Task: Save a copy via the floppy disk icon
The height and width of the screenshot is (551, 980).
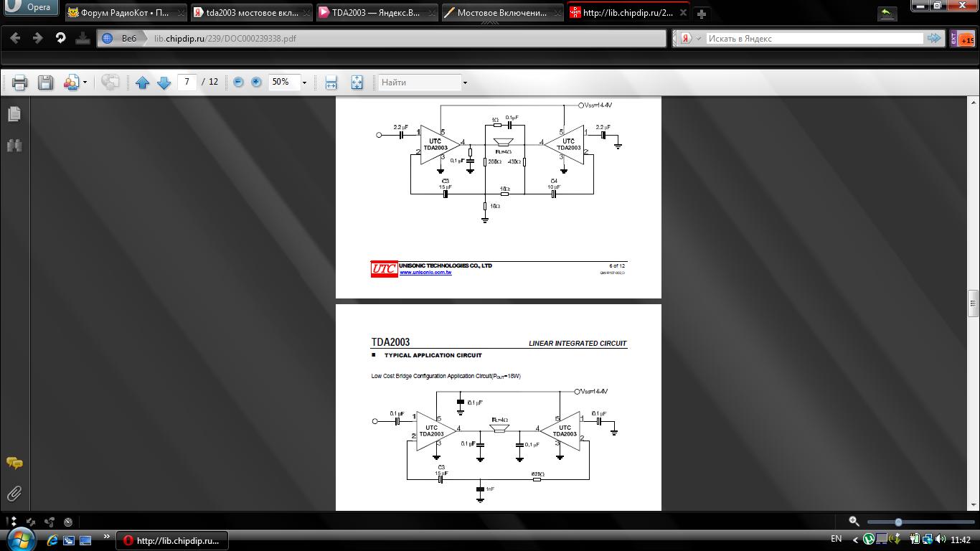Action: pyautogui.click(x=45, y=83)
